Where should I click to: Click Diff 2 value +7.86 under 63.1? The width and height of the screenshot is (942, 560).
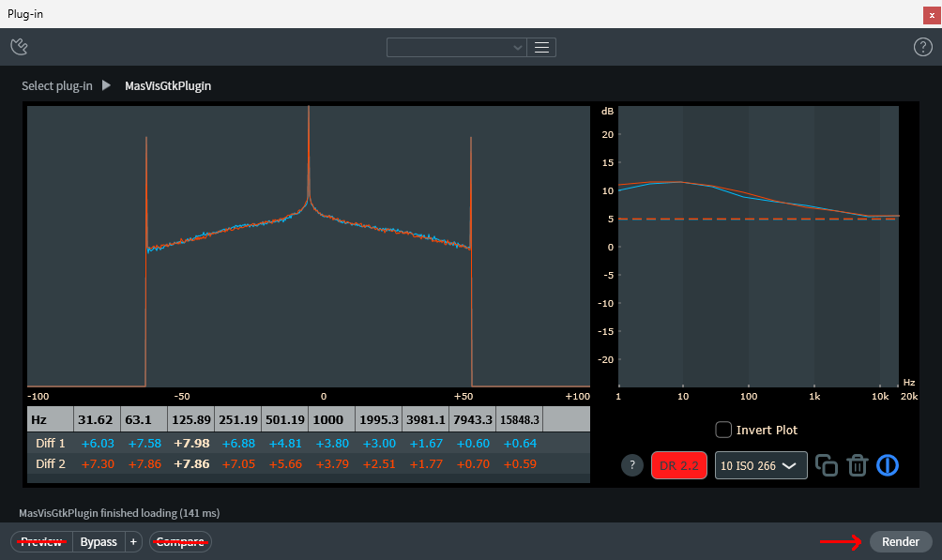click(x=144, y=464)
